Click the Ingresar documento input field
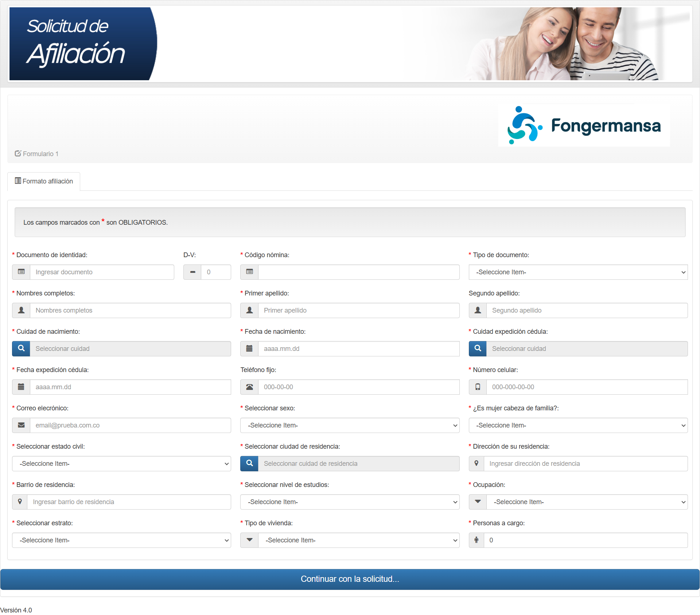Viewport: 700px width, 615px height. [x=102, y=272]
